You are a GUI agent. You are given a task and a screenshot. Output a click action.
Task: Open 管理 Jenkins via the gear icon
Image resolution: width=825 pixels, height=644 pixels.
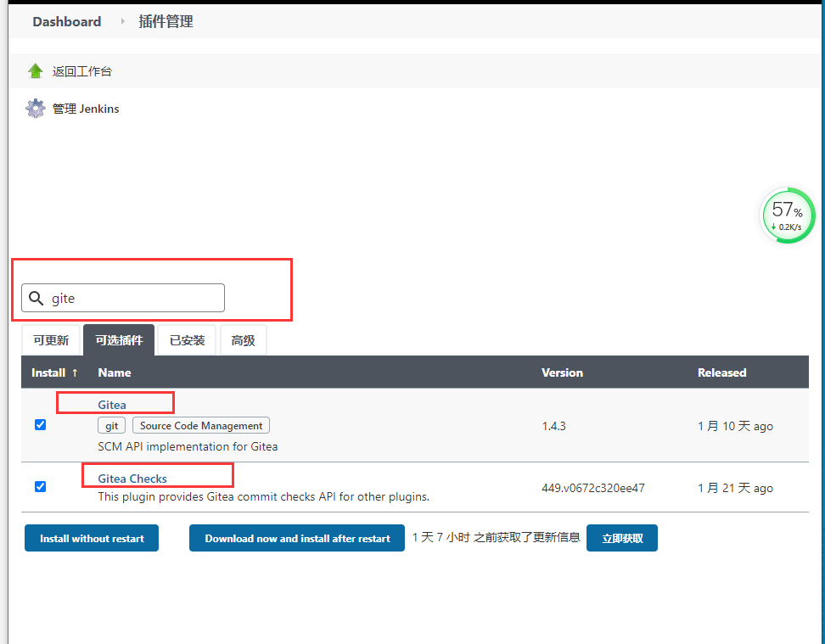point(35,109)
